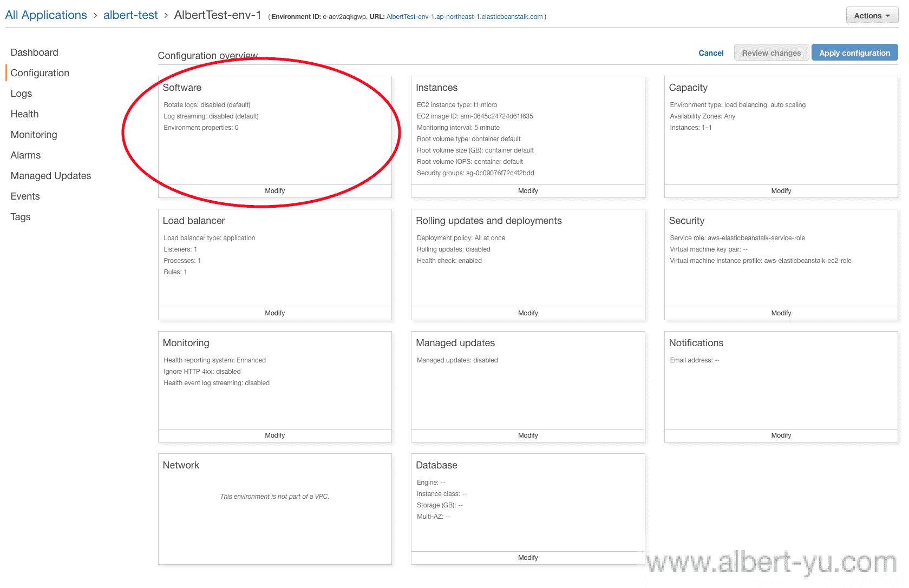Image resolution: width=909 pixels, height=588 pixels.
Task: Click the Database card title
Action: pyautogui.click(x=436, y=465)
